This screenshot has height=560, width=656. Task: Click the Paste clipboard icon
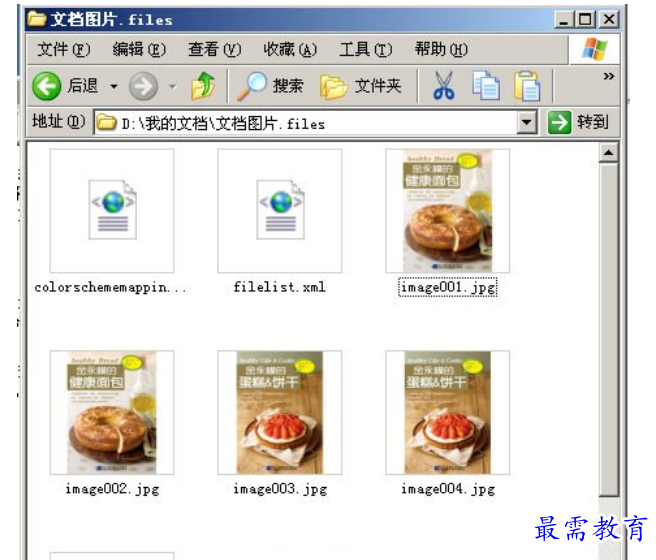tap(527, 86)
